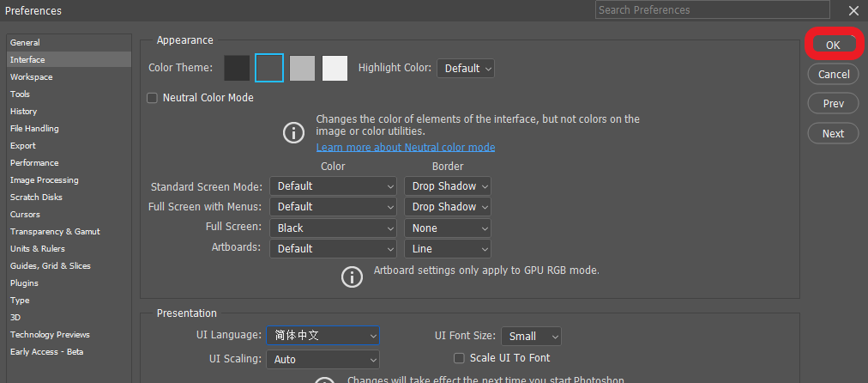Open Technology Previews preferences

(69, 335)
